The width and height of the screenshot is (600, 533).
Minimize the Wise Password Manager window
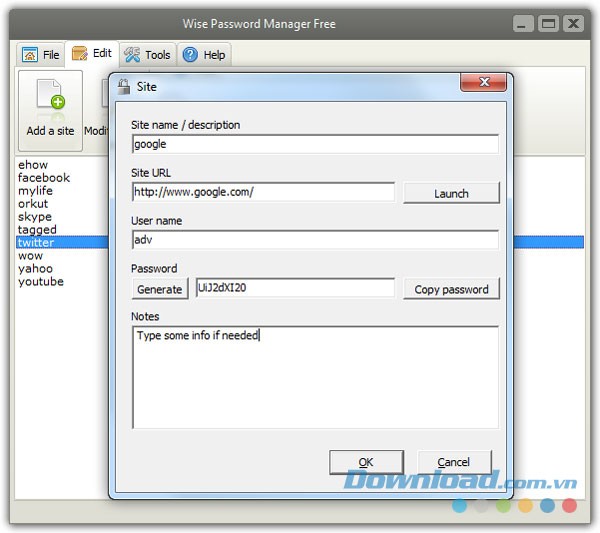tap(523, 24)
